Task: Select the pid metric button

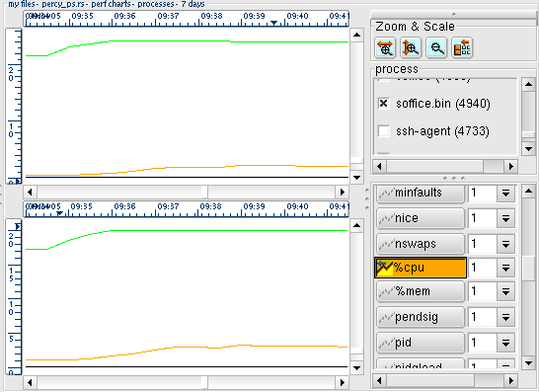Action: coord(421,343)
